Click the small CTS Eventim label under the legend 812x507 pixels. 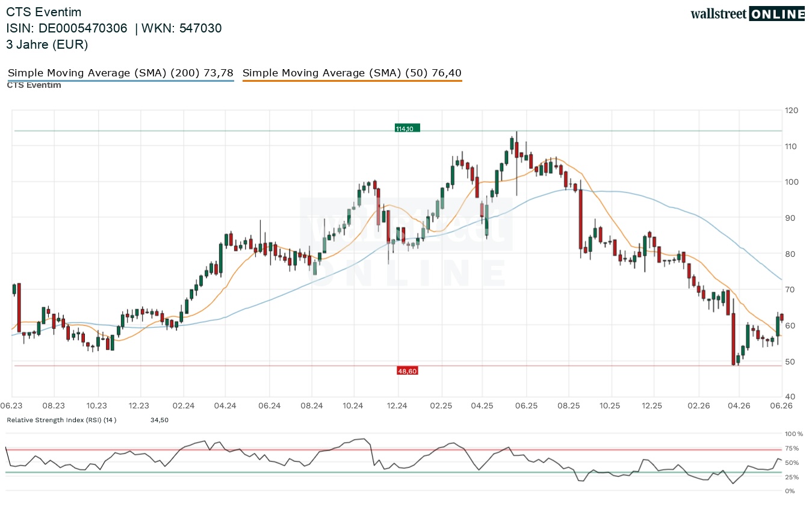point(34,85)
